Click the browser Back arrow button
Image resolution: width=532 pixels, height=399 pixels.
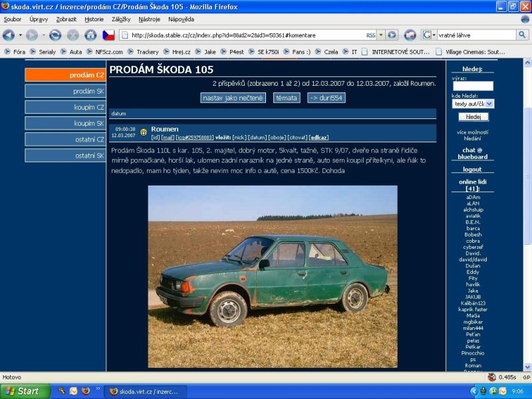click(x=9, y=35)
